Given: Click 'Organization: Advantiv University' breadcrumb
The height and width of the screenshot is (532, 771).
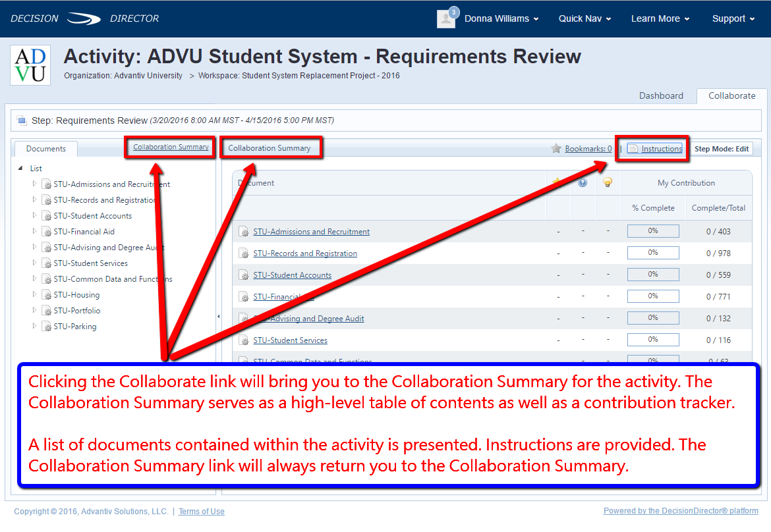Looking at the screenshot, I should tap(123, 76).
